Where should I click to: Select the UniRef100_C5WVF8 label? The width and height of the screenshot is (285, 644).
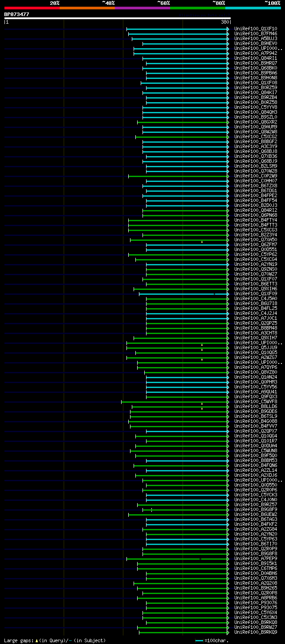[x=256, y=402]
